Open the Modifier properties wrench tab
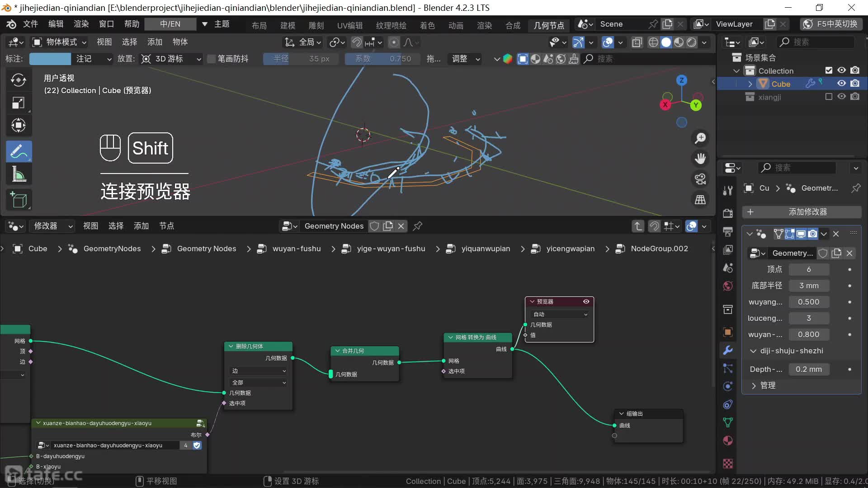Screen dimensions: 868x488 coord(728,350)
